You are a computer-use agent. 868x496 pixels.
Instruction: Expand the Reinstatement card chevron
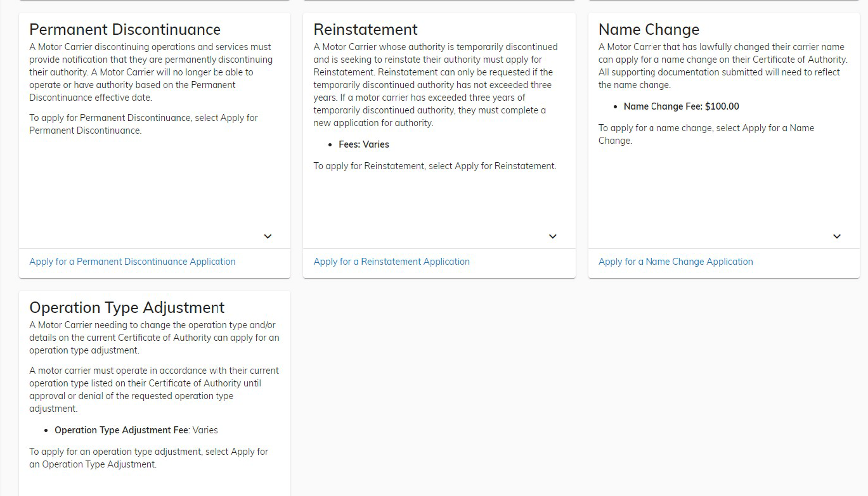(553, 236)
